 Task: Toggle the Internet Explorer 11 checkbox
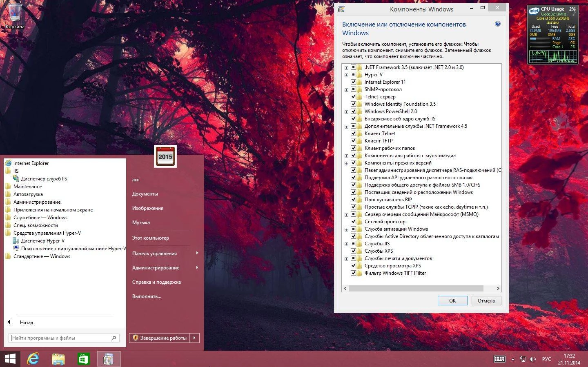(354, 82)
